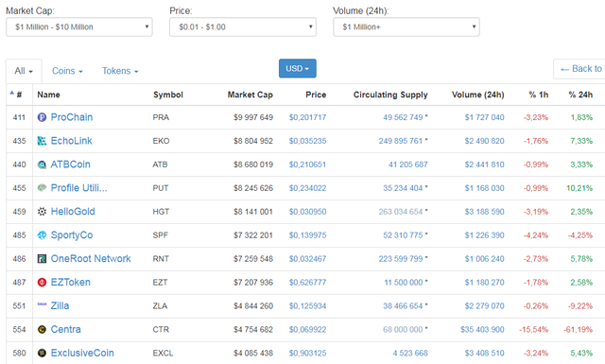Viewport: 605px width, 364px height.
Task: Sort by % 24h column header
Action: click(x=580, y=95)
